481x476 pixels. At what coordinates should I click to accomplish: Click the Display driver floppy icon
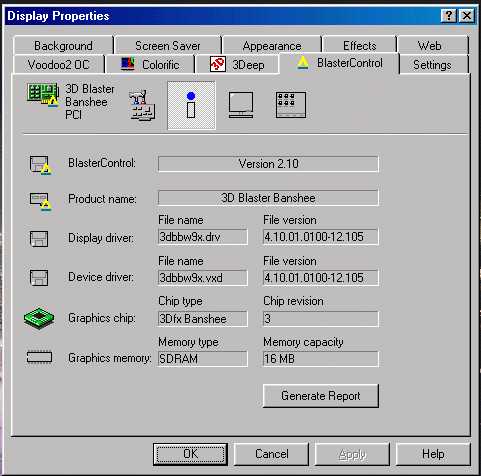pos(39,239)
